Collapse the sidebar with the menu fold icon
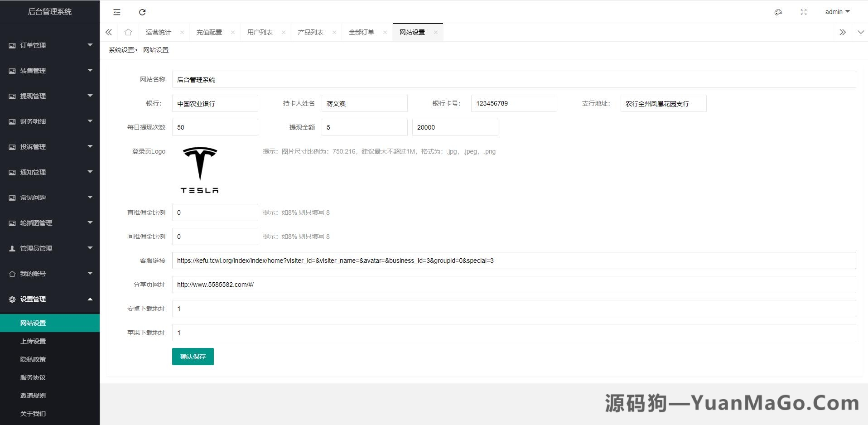 116,12
